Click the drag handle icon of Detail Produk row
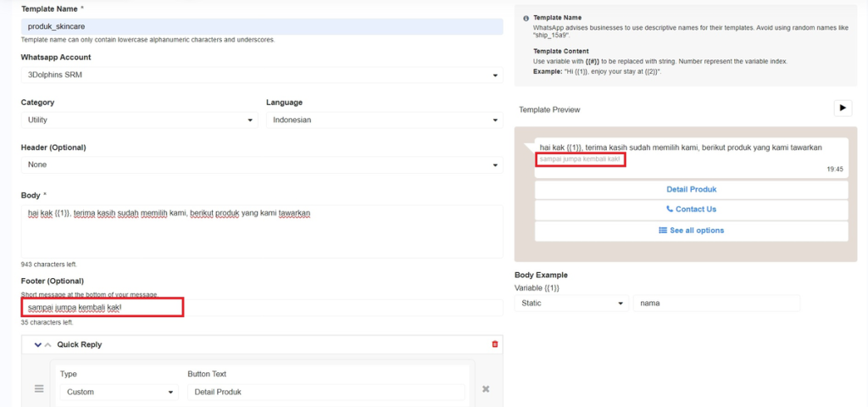This screenshot has height=407, width=868. [38, 388]
